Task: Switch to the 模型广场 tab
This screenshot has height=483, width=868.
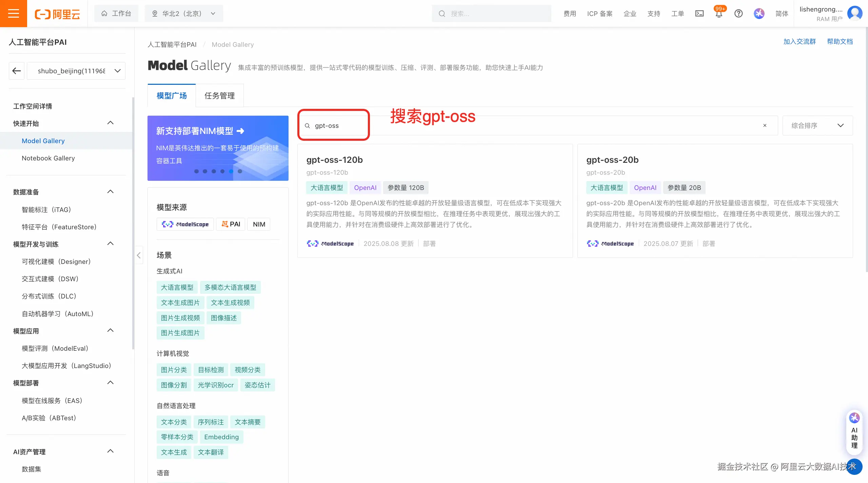Action: 172,96
